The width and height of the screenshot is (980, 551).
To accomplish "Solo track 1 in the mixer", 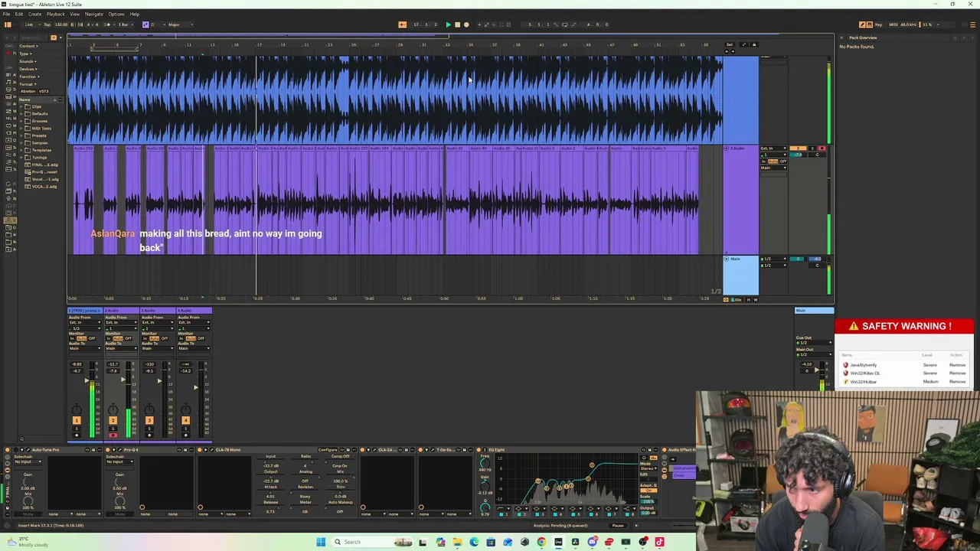I will tap(76, 428).
